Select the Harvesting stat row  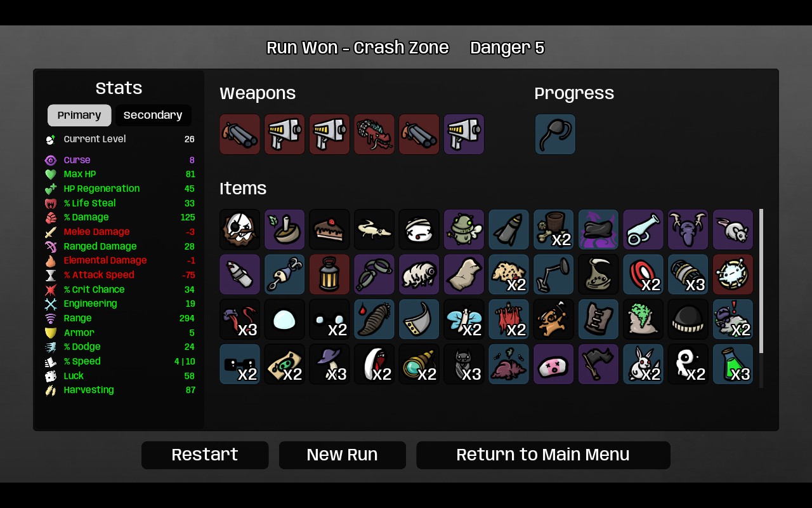119,390
